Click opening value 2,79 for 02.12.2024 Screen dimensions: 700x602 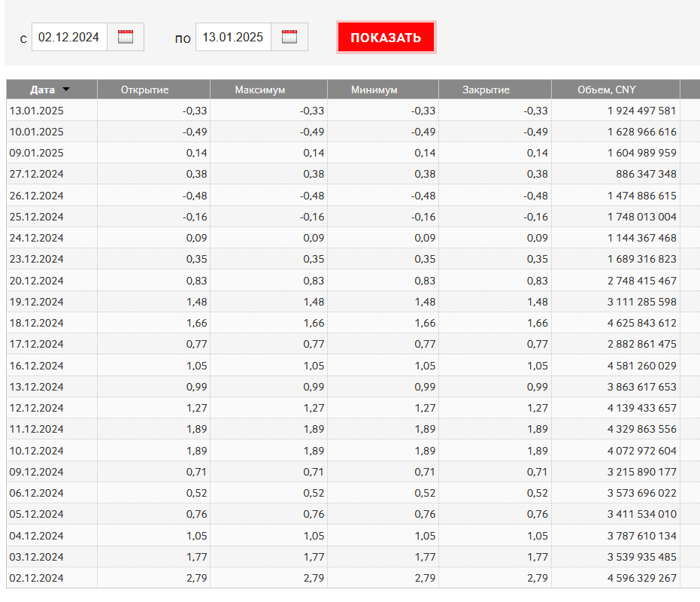(196, 577)
